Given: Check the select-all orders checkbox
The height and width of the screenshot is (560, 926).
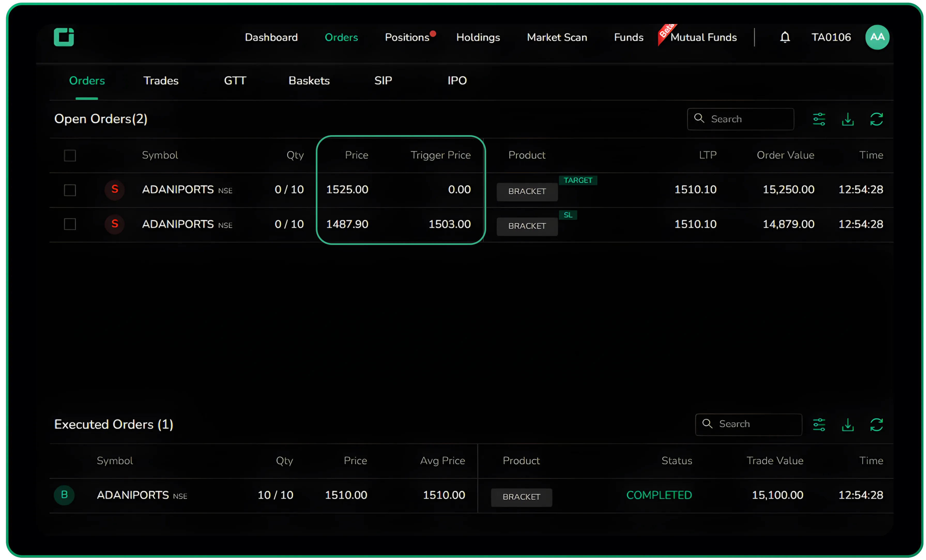Looking at the screenshot, I should pyautogui.click(x=70, y=155).
